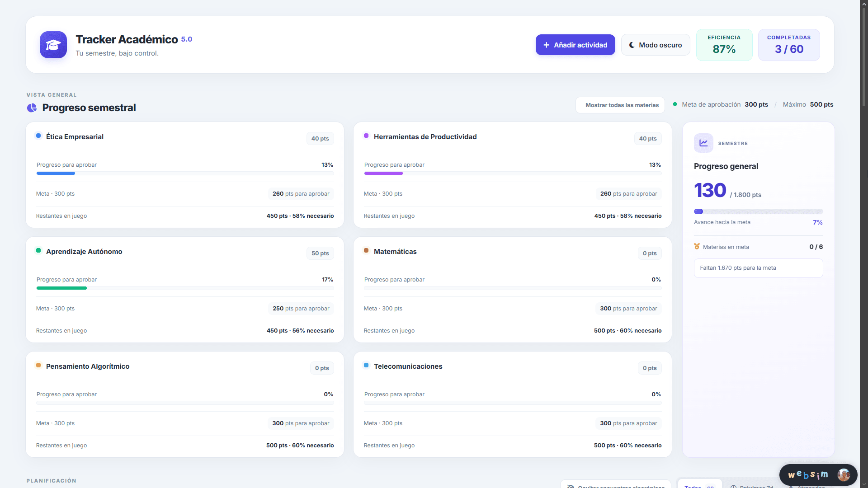Click the 40 pts badge on Ética Empresarial
This screenshot has width=868, height=488.
320,139
